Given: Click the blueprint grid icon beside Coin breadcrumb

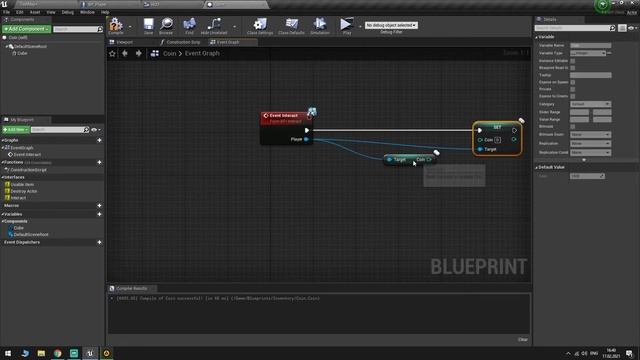Looking at the screenshot, I should tap(155, 53).
